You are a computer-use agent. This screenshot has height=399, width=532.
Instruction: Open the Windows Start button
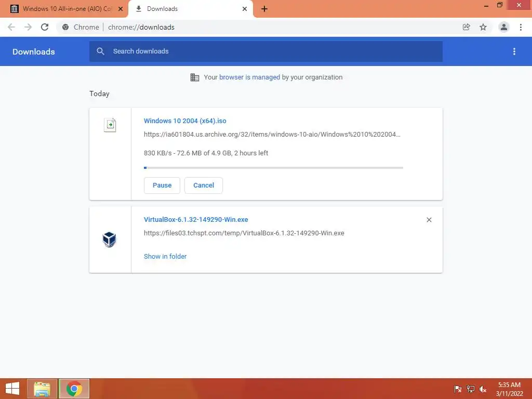pyautogui.click(x=12, y=389)
